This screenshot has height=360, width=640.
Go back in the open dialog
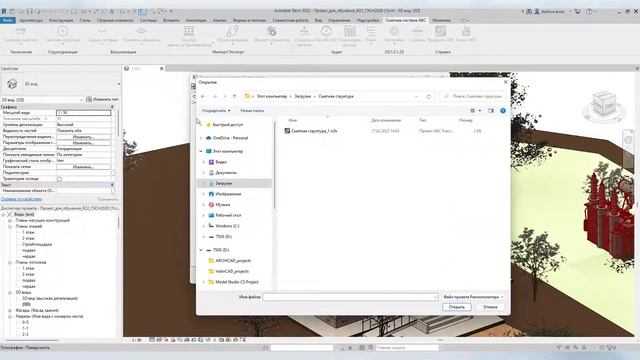[203, 96]
